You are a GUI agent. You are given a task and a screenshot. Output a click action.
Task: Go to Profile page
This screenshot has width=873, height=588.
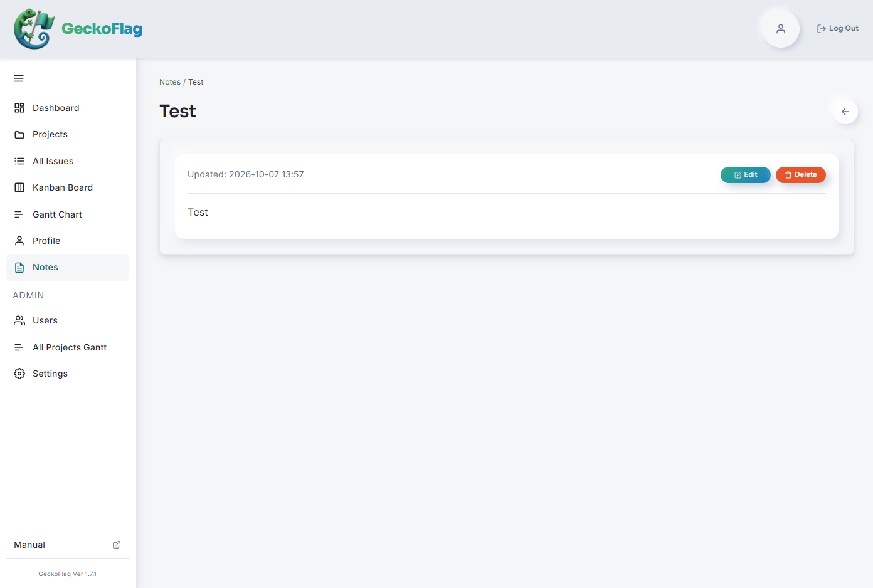point(67,241)
